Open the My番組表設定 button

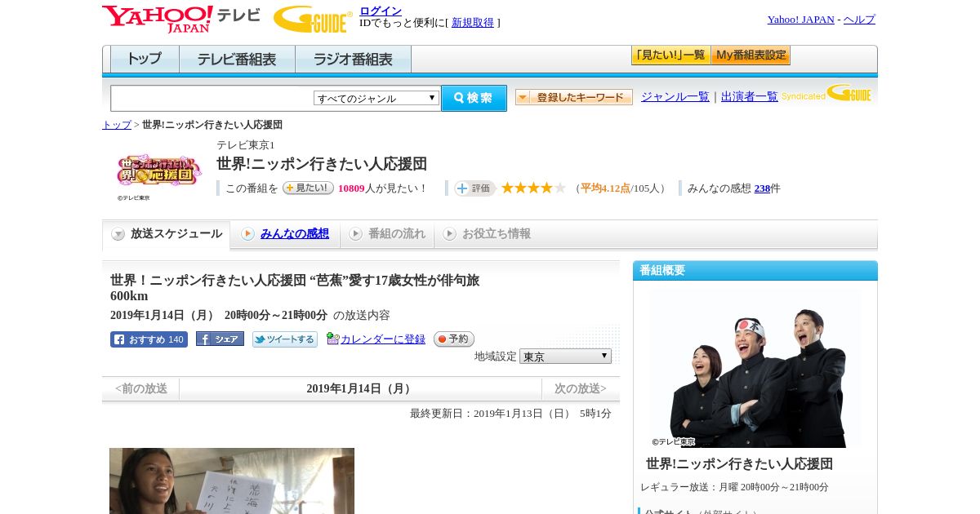[751, 55]
